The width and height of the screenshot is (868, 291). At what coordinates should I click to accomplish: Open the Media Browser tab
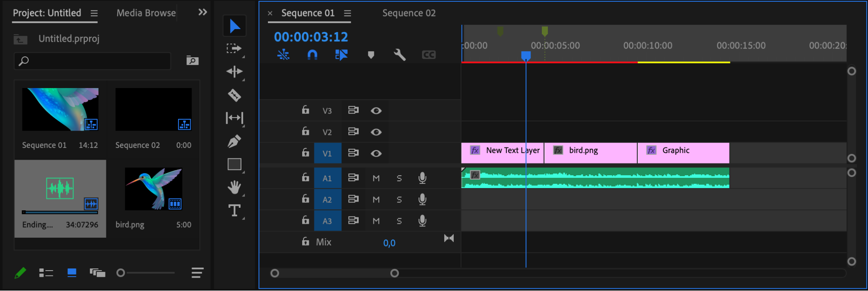coord(146,13)
